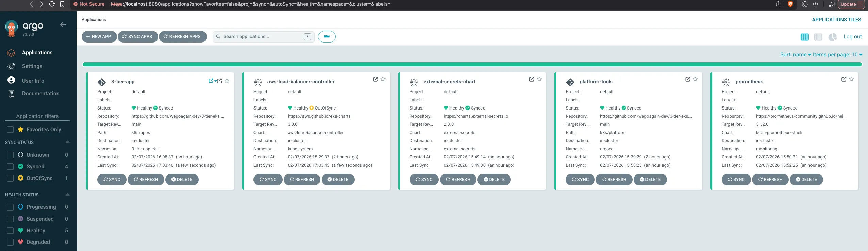The height and width of the screenshot is (251, 868).
Task: Favorite the prometheus app with star icon
Action: click(851, 79)
